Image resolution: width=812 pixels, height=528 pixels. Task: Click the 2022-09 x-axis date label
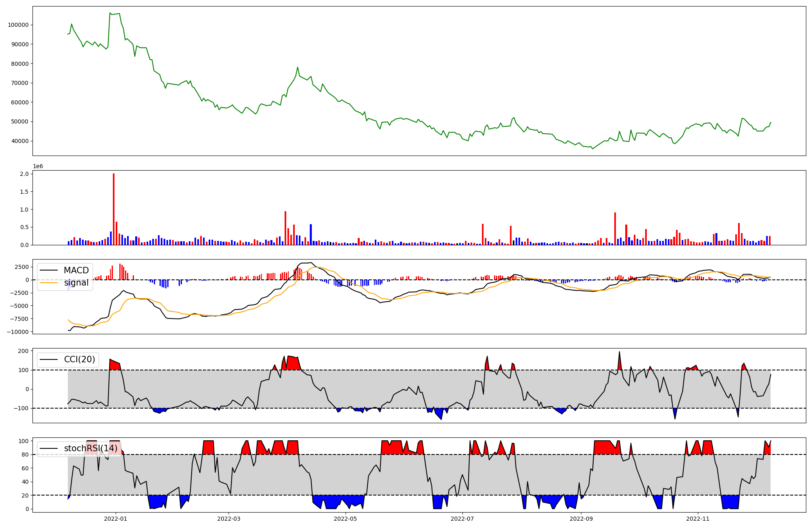click(581, 519)
